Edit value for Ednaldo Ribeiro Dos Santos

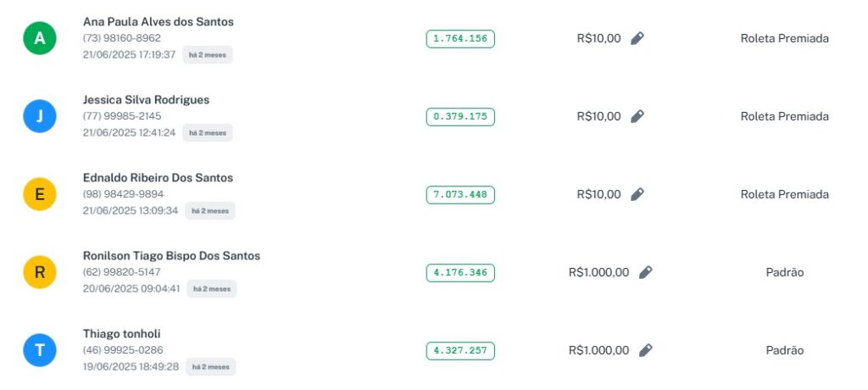coord(637,194)
